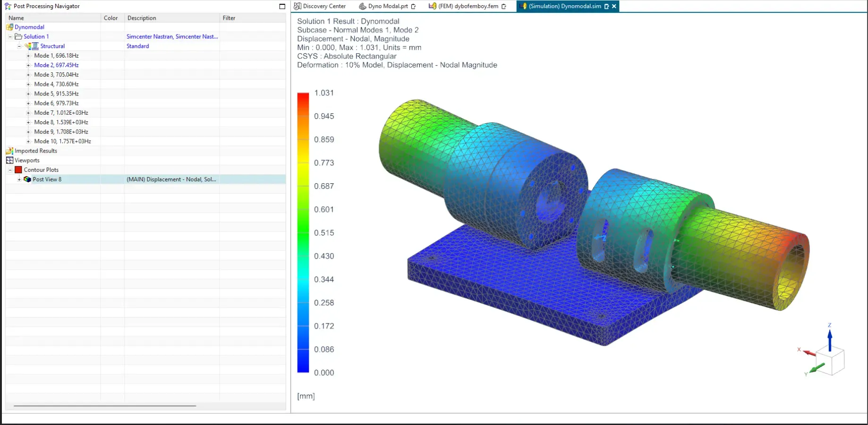Screen dimensions: 868x425
Task: Select the Viewports tree item
Action: coord(27,161)
